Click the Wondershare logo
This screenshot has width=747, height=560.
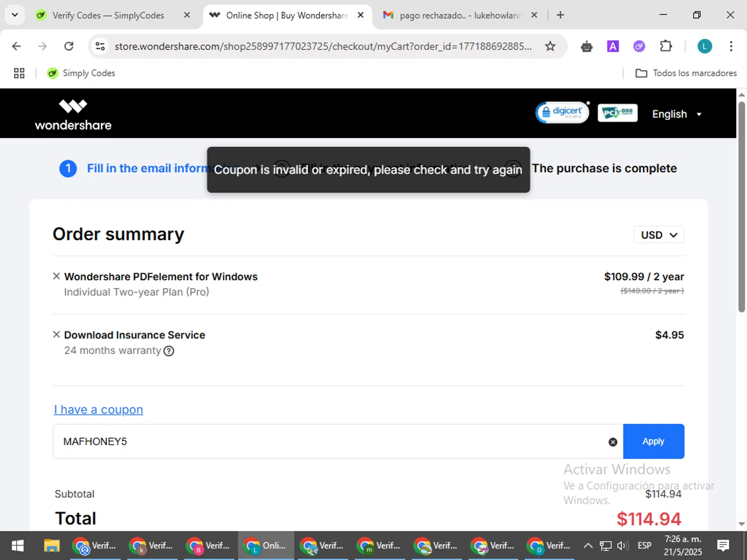[73, 114]
